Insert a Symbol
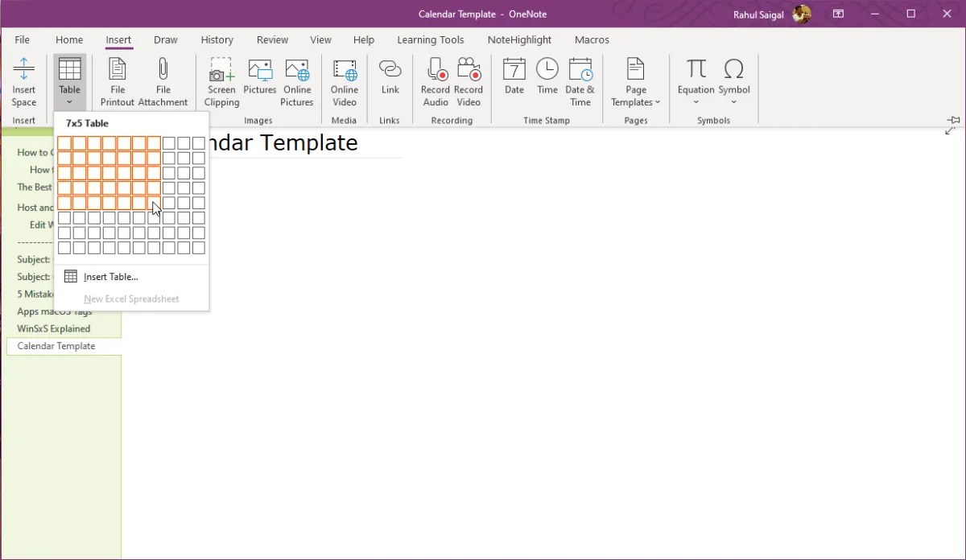966x560 pixels. pyautogui.click(x=733, y=76)
